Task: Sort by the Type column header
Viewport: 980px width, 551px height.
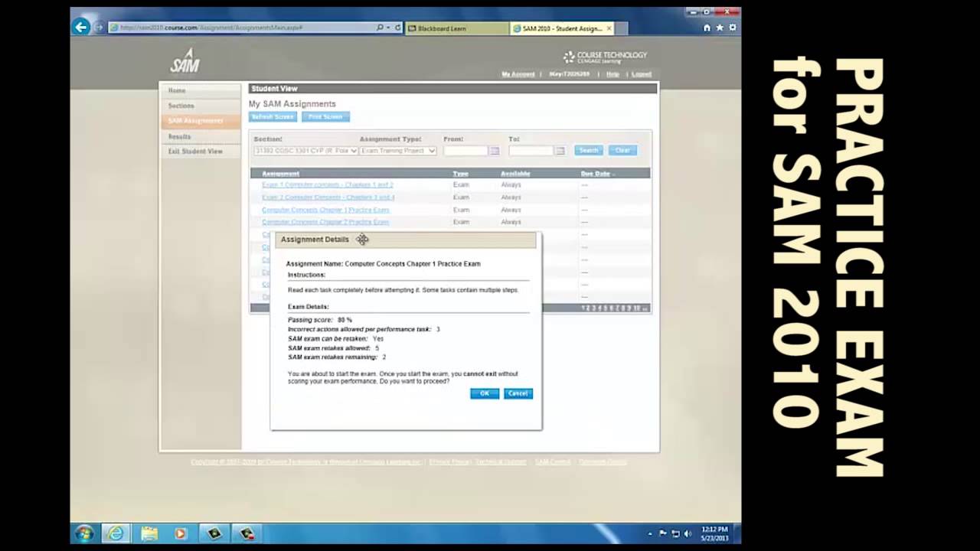Action: pyautogui.click(x=460, y=174)
